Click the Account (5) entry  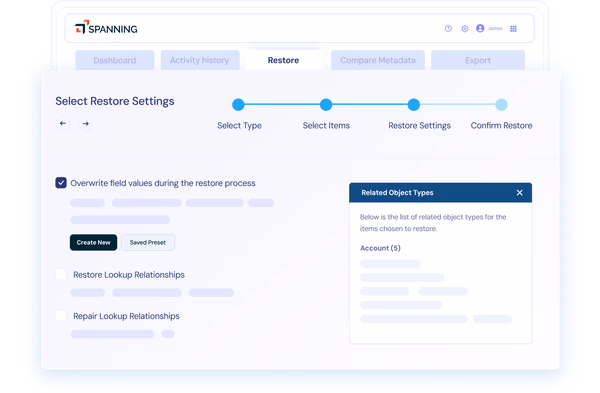pos(380,248)
